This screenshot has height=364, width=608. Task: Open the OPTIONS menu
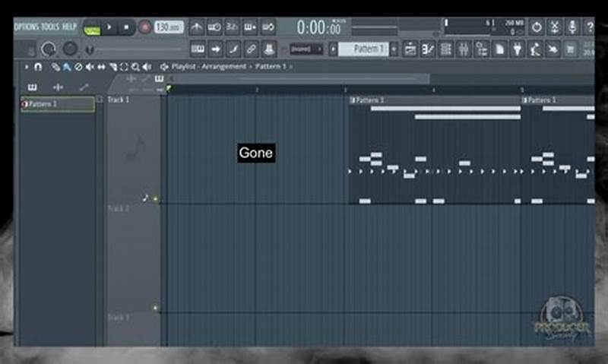(x=27, y=27)
